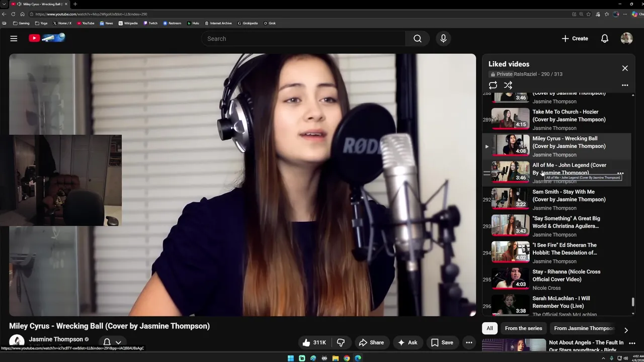This screenshot has height=362, width=644.
Task: Go to YouTube home via logo
Action: (47, 38)
